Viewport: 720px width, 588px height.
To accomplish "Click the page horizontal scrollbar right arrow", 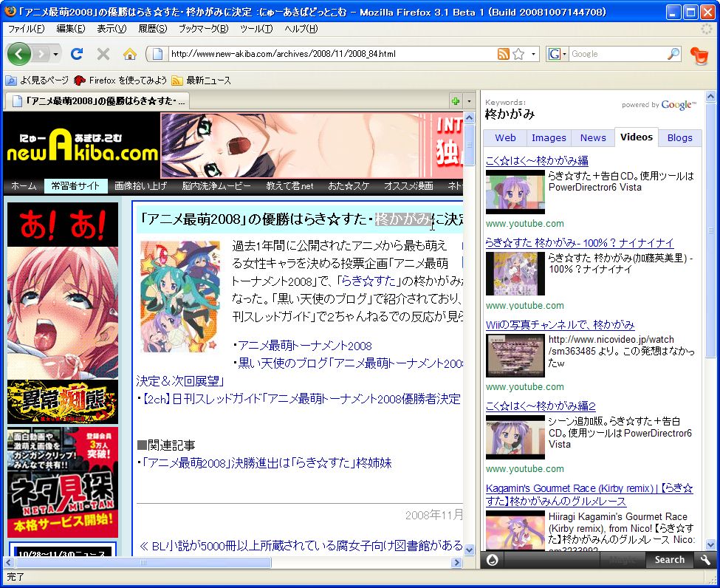I will click(456, 562).
